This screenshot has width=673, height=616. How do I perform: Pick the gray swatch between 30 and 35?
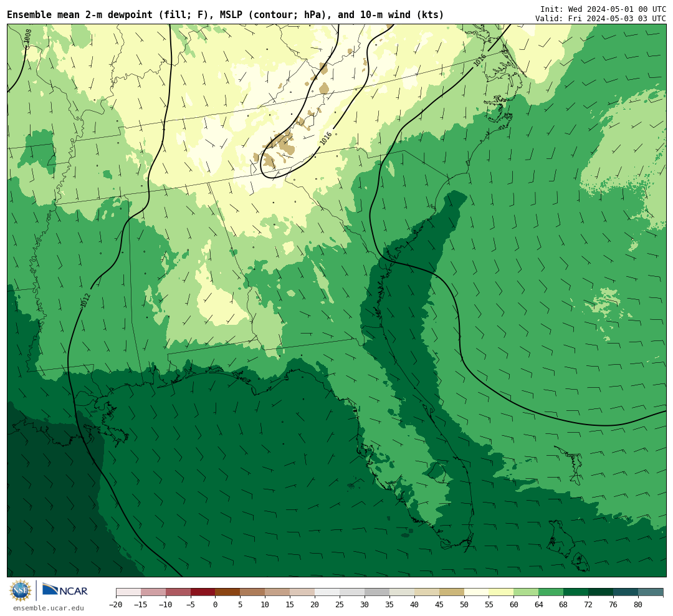[x=377, y=592]
